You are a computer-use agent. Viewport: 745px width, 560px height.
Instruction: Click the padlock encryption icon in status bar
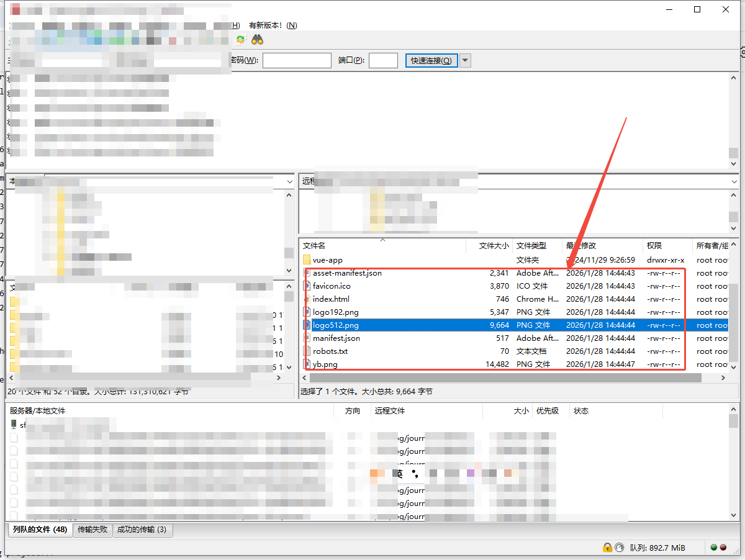[x=607, y=548]
